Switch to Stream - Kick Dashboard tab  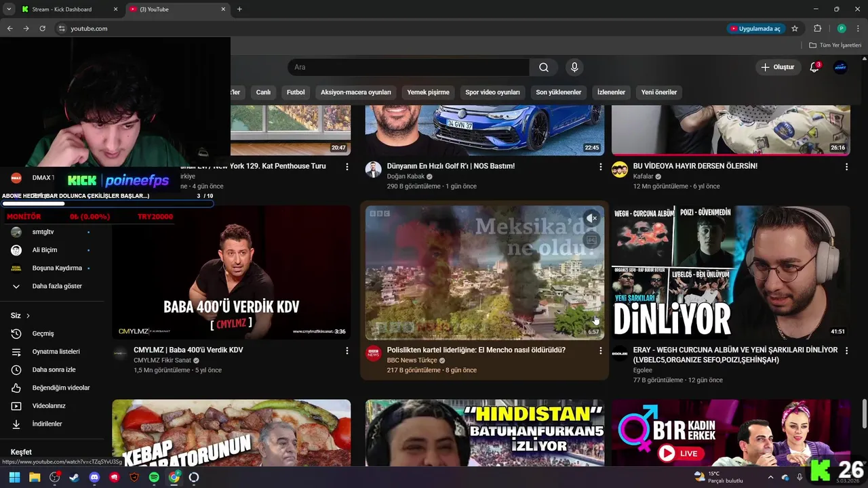click(69, 9)
